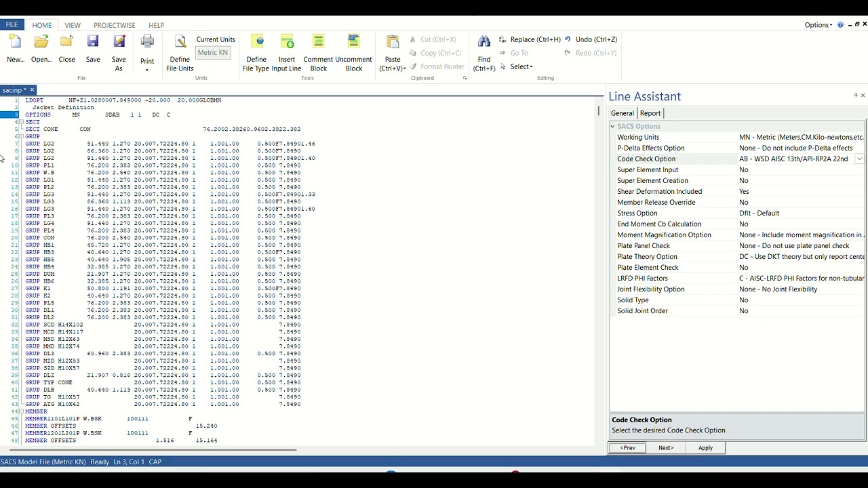The image size is (868, 488).
Task: Click Copy (Ctrl+C)
Action: (435, 53)
